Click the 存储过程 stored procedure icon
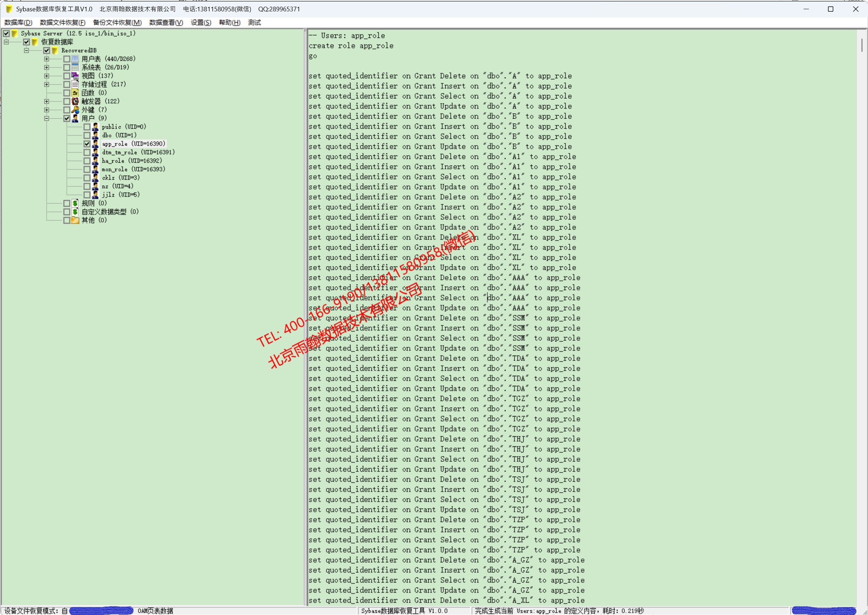The width and height of the screenshot is (868, 615). coord(75,84)
